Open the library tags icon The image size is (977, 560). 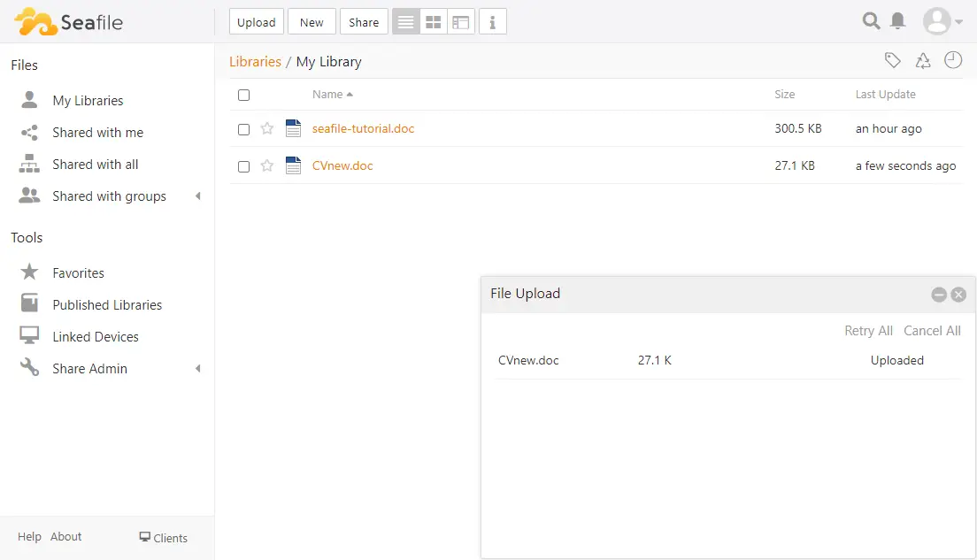tap(893, 60)
